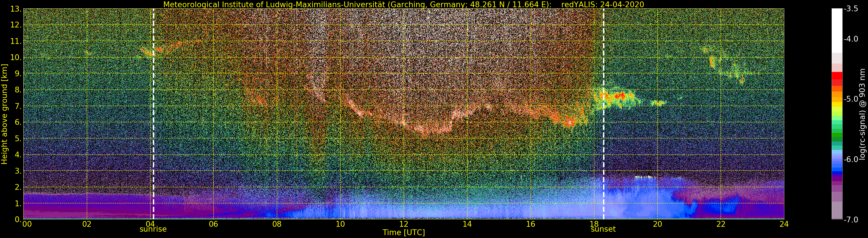Click the '12.' tick on the height axis
This screenshot has height=238, width=868.
[x=16, y=25]
